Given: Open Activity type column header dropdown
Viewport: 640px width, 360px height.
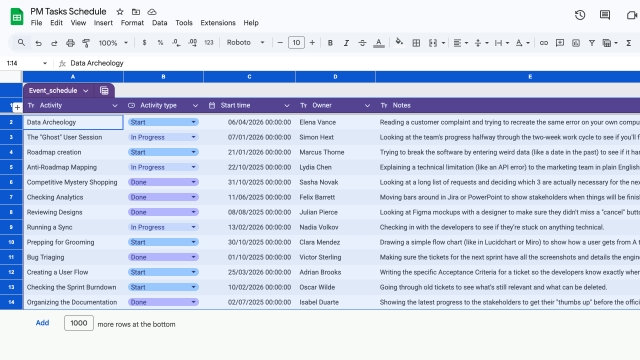Looking at the screenshot, I should pyautogui.click(x=195, y=106).
